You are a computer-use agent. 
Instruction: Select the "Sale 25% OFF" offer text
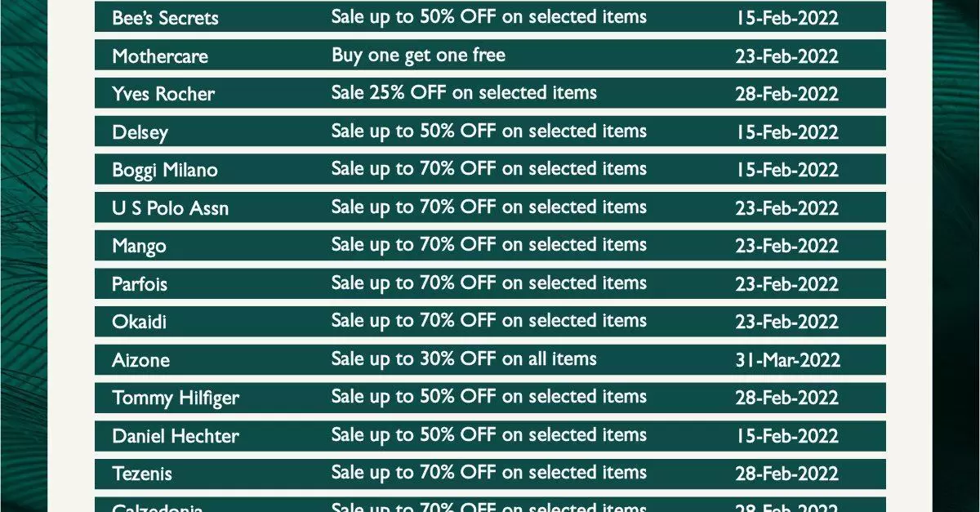[464, 93]
